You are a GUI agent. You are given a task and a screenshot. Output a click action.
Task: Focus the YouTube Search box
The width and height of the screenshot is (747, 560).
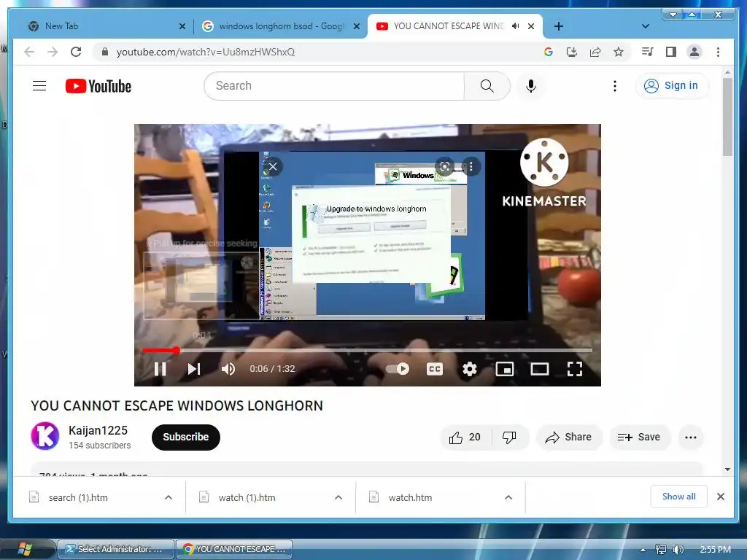334,86
